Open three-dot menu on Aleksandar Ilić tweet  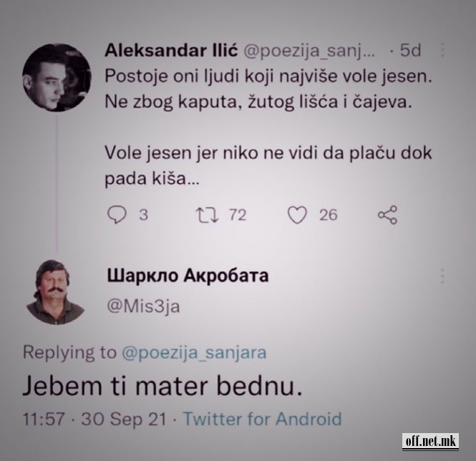(x=442, y=50)
